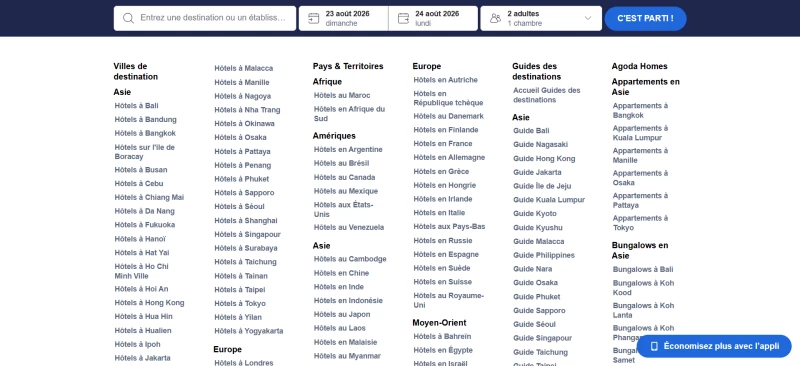The image size is (800, 366).
Task: Select Hôtels en Afrique du Sud
Action: pyautogui.click(x=349, y=114)
